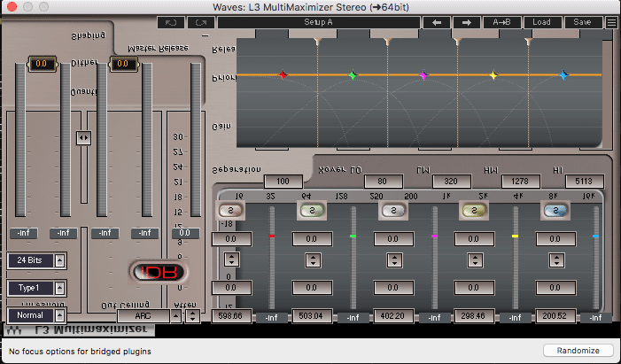
Task: Click the stepper arrows right of ARC
Action: [x=192, y=315]
